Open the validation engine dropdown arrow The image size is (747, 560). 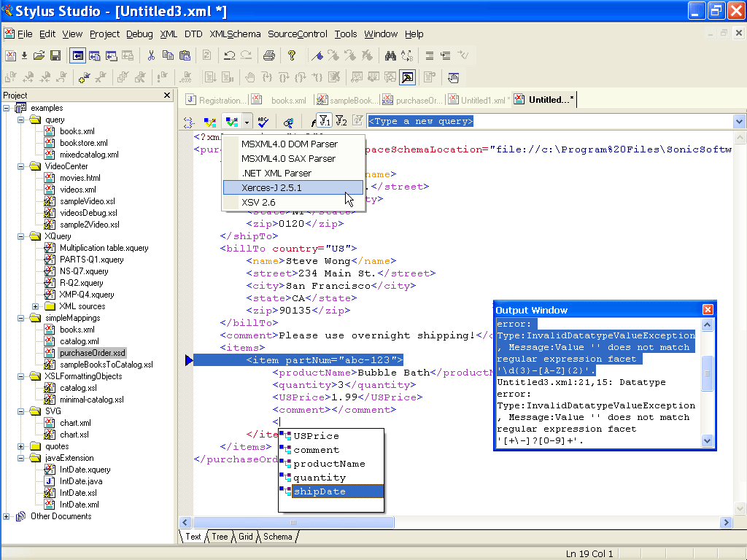click(246, 122)
